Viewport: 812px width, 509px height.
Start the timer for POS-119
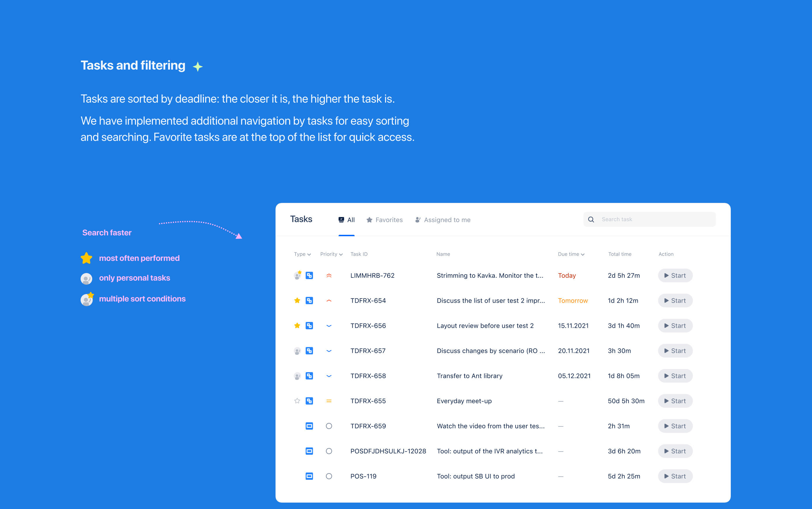click(x=675, y=476)
